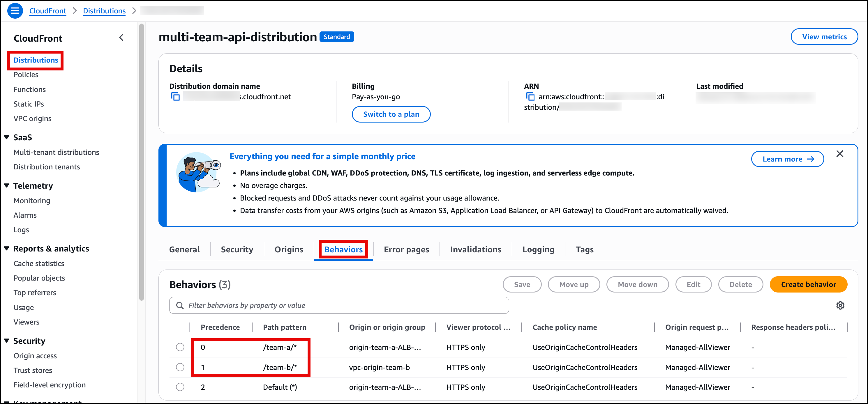Click the Switch to a plan button
The image size is (868, 404).
(x=391, y=114)
